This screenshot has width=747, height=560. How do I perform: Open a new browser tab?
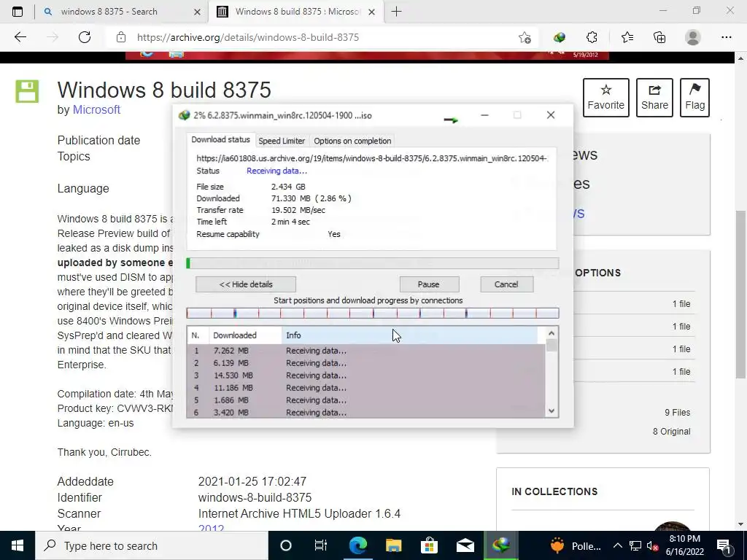(396, 12)
